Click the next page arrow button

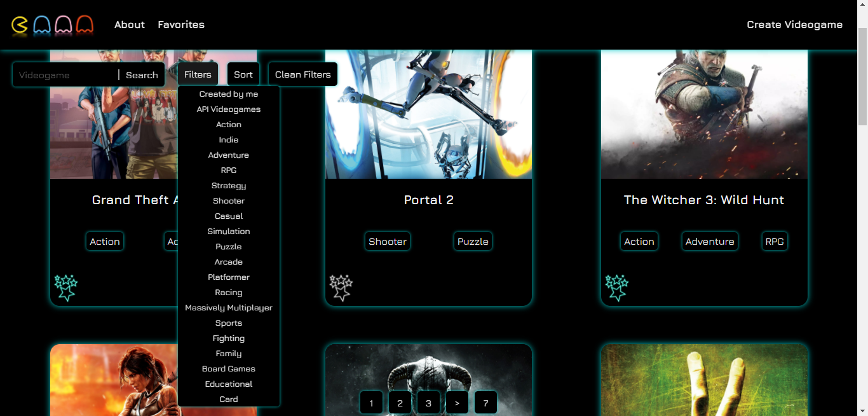pyautogui.click(x=457, y=403)
